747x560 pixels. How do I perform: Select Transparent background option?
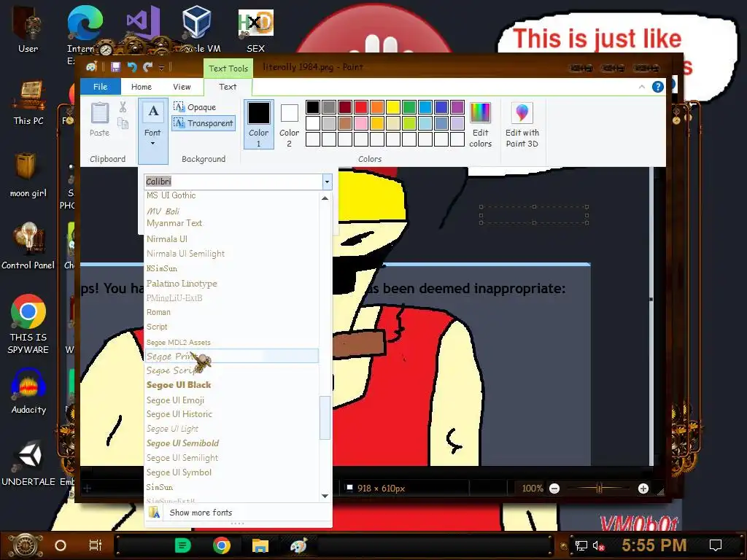[204, 123]
